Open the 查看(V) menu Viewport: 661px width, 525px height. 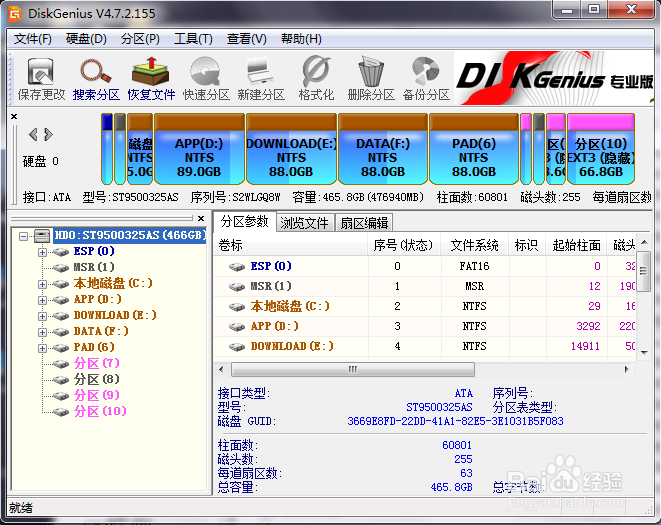pos(247,39)
